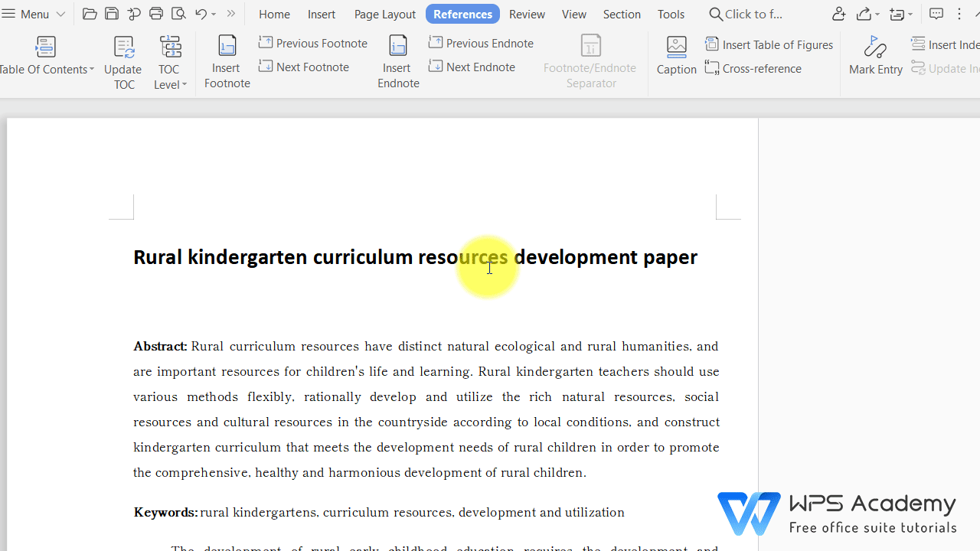Click the comments icon near top right

click(936, 13)
